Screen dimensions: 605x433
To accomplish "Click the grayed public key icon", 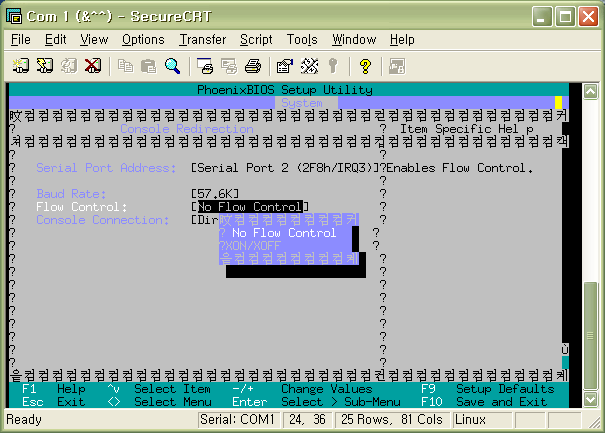I will click(x=333, y=66).
